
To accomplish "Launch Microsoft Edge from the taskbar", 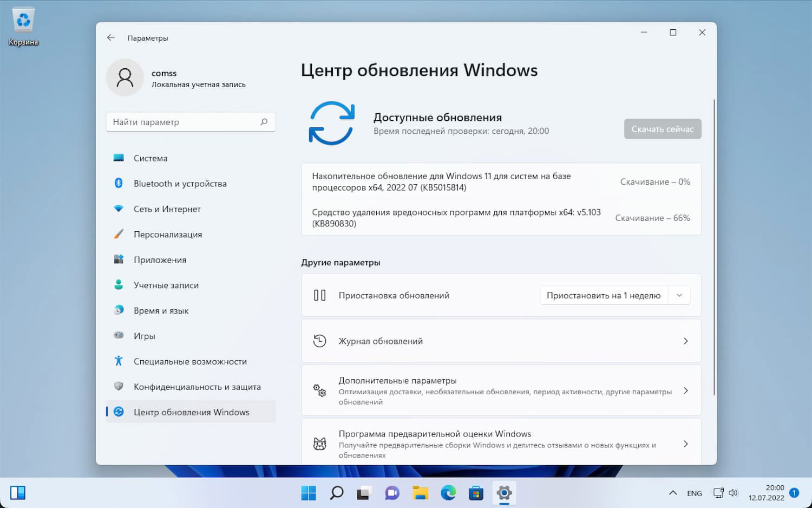I will [448, 493].
